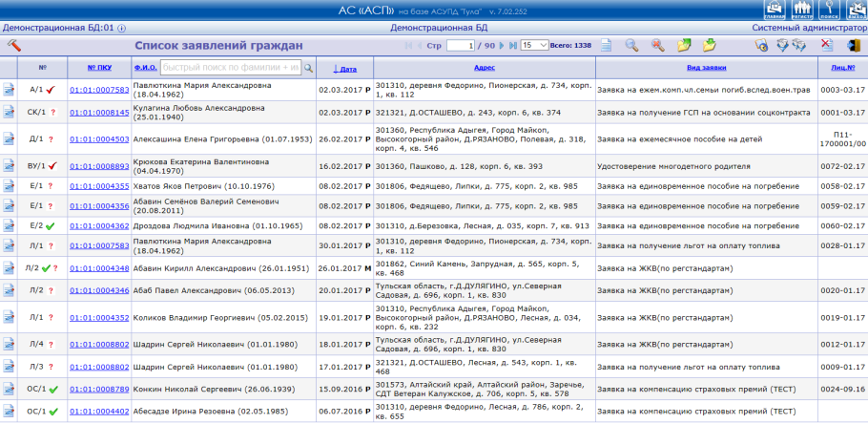
Task: Sort by Адрес column header
Action: tap(484, 68)
